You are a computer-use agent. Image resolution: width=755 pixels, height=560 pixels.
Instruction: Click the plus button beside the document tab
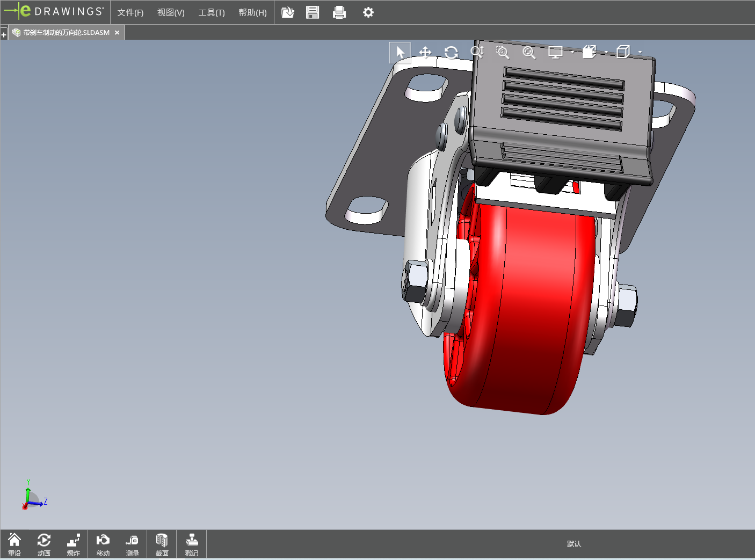(4, 35)
